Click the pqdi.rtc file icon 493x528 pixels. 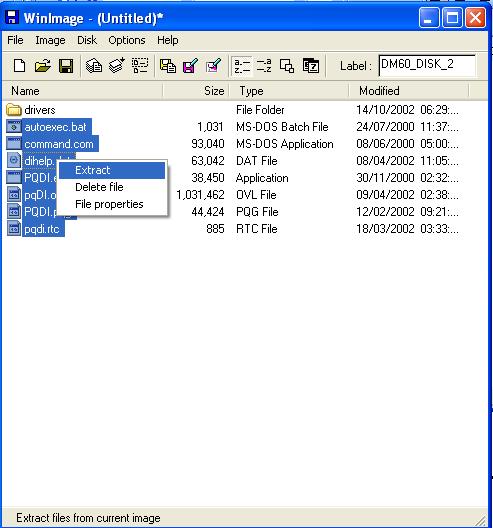tap(14, 229)
